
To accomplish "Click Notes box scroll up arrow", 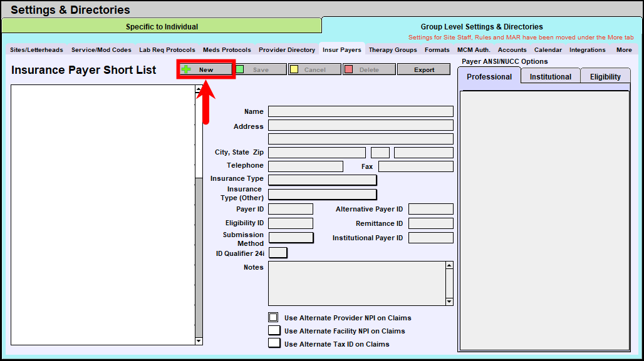I will pos(449,265).
